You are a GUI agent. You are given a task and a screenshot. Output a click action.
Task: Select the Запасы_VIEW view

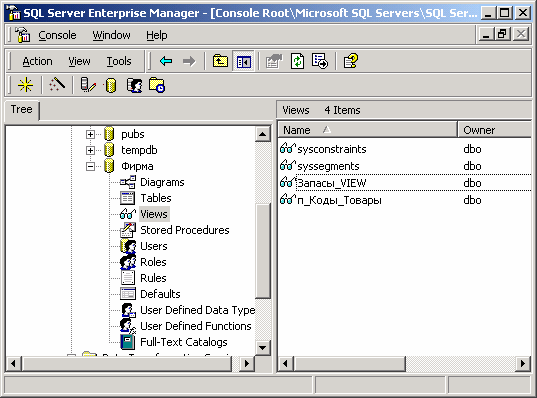point(332,183)
